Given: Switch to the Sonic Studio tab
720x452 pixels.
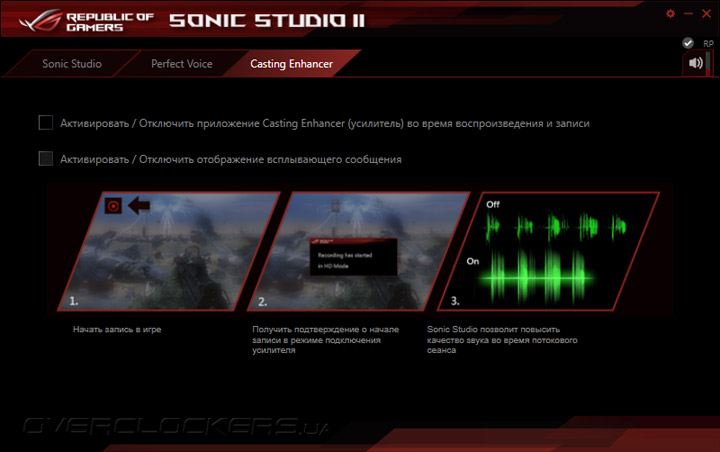Looking at the screenshot, I should pos(72,64).
